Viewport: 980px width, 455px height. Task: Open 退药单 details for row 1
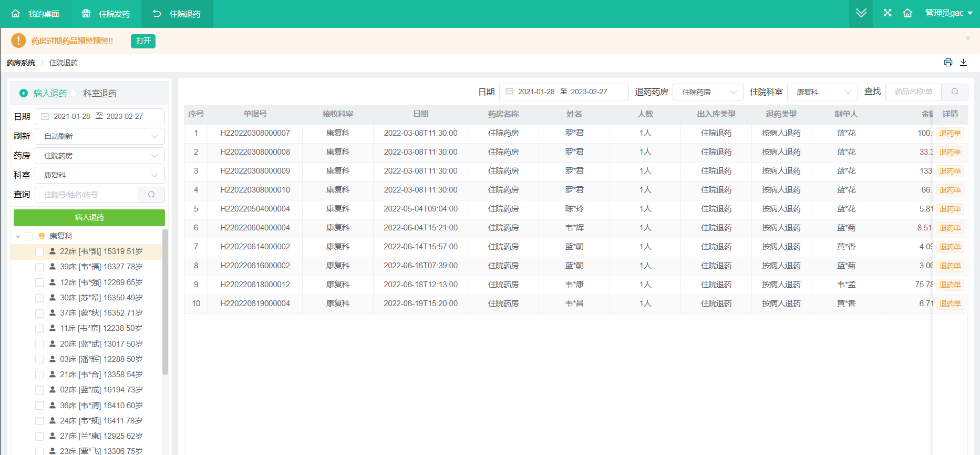(950, 133)
